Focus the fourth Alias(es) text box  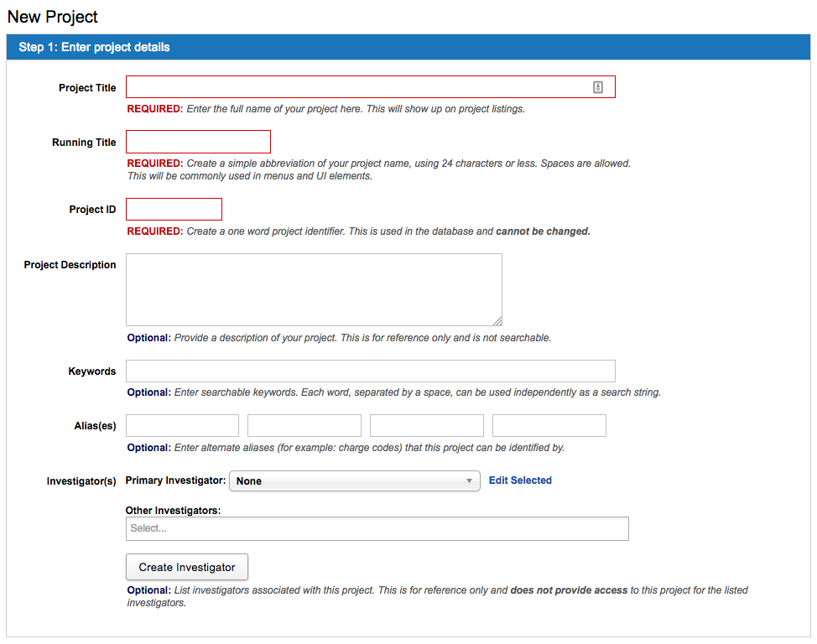coord(549,426)
